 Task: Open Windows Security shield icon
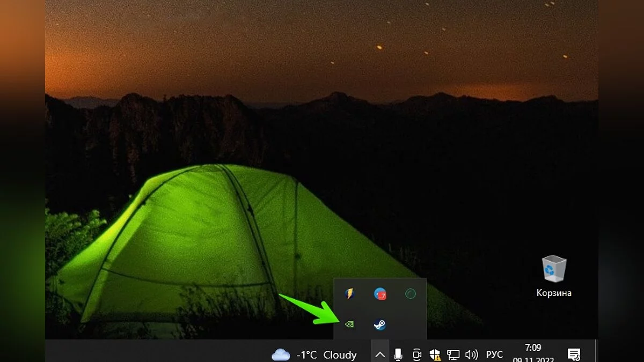(435, 354)
